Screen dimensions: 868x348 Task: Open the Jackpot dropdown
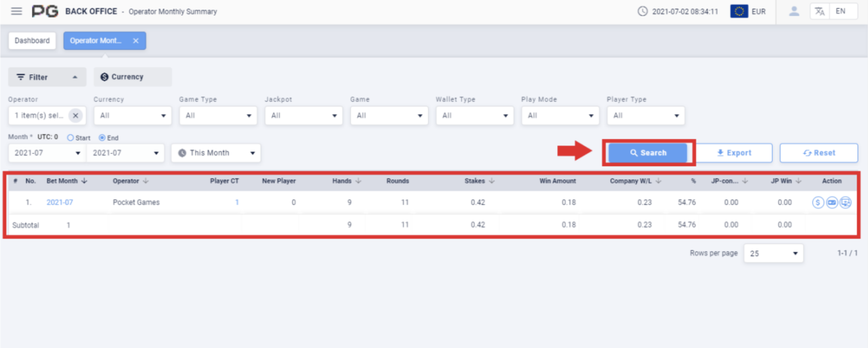point(303,115)
